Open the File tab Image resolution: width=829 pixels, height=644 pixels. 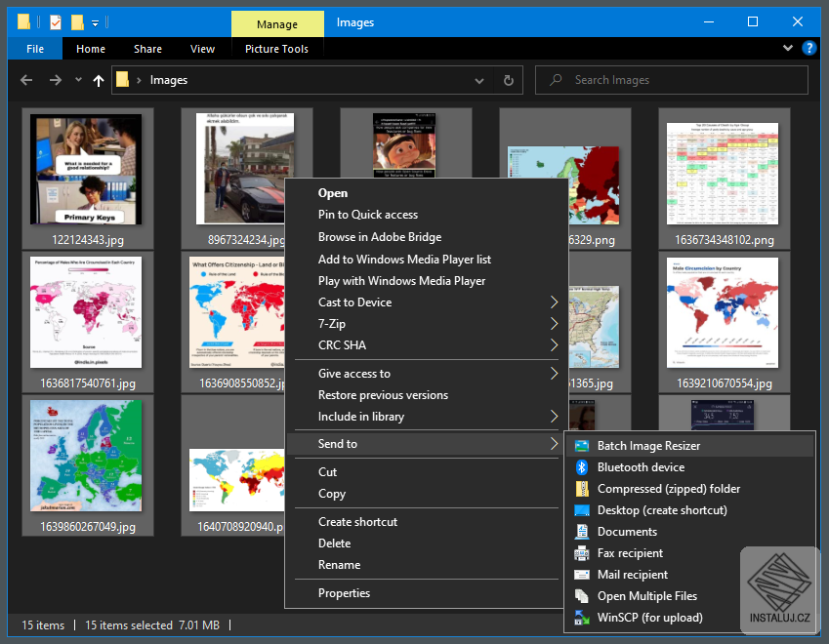pos(35,49)
